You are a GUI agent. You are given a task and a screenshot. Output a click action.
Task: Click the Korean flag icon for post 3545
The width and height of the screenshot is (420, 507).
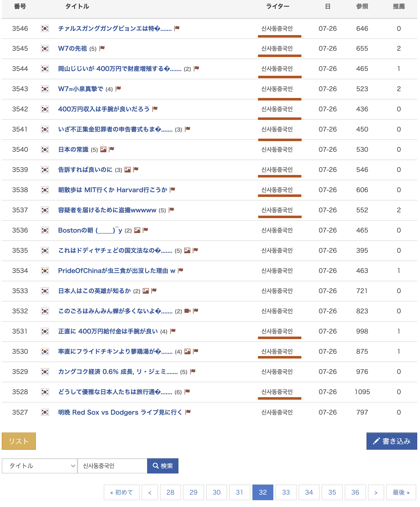click(45, 48)
